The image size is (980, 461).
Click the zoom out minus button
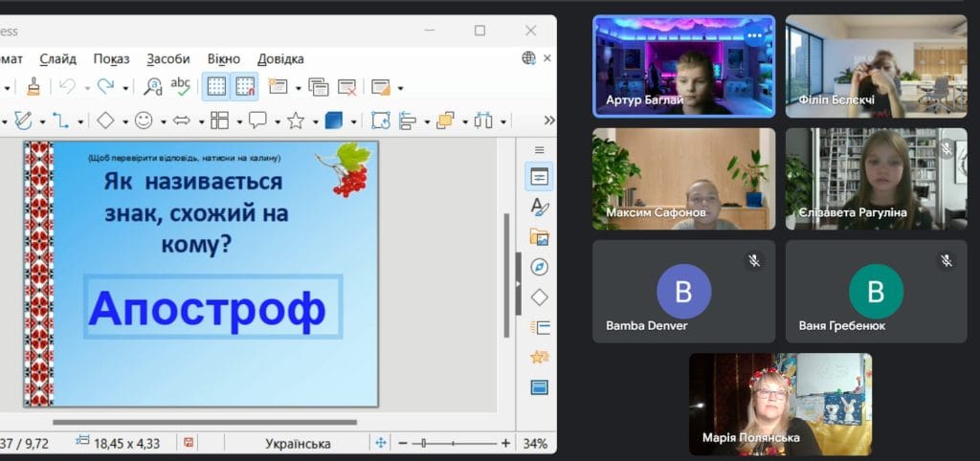tap(403, 443)
